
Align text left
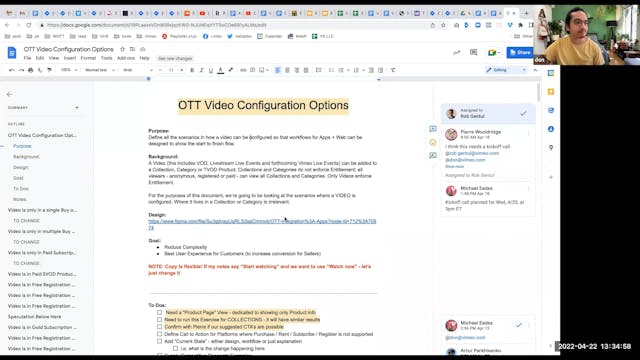278,70
